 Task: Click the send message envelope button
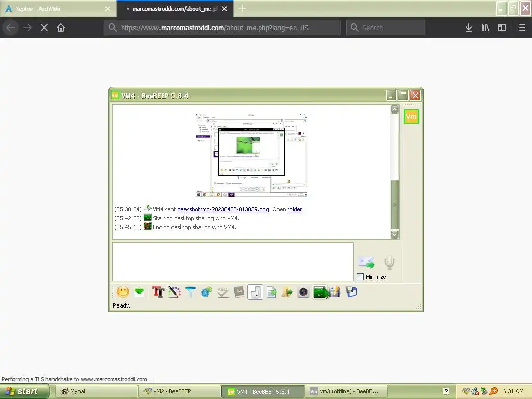(x=366, y=262)
